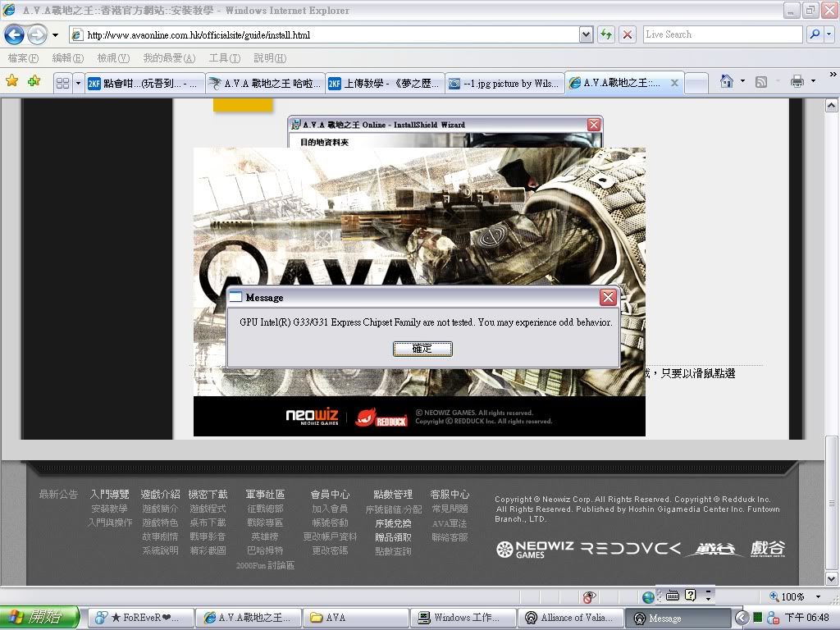Open the 工具(T) menu
The image size is (840, 630).
click(x=224, y=58)
